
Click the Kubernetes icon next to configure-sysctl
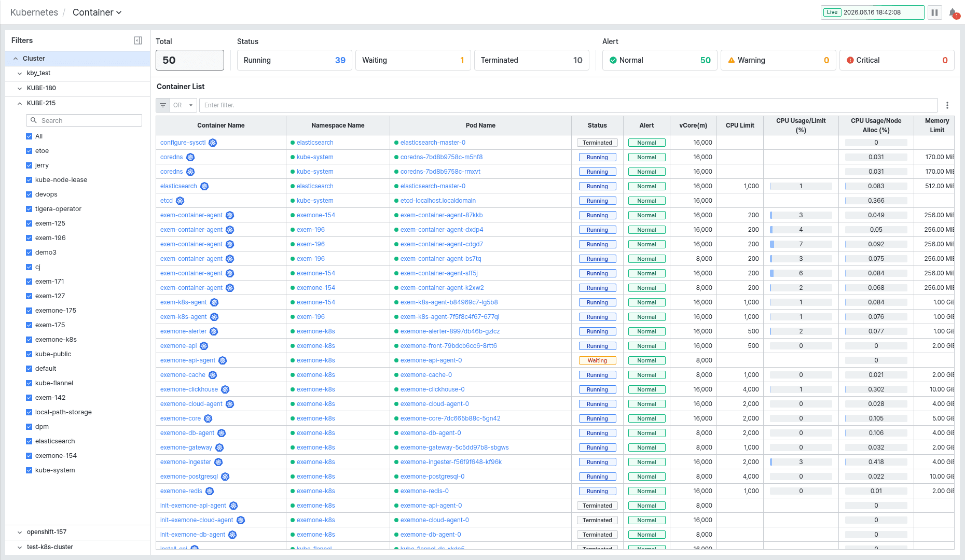213,143
